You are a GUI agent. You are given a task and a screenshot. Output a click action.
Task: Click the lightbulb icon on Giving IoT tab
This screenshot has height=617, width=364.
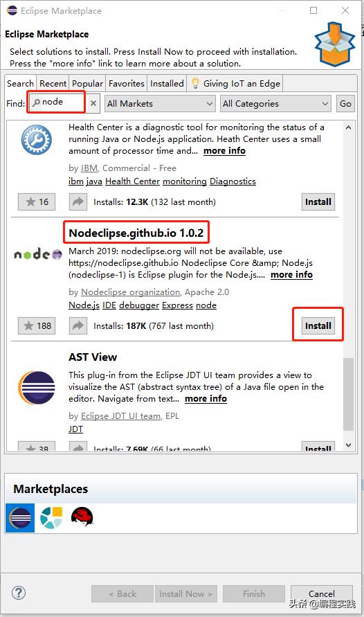click(195, 83)
